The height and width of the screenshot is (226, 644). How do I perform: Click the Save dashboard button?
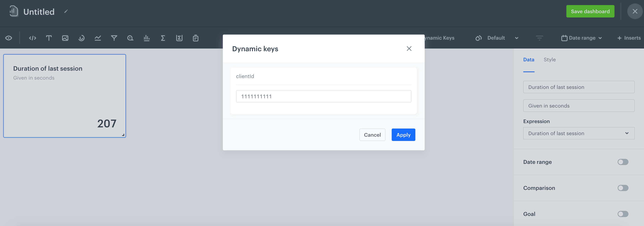tap(590, 11)
